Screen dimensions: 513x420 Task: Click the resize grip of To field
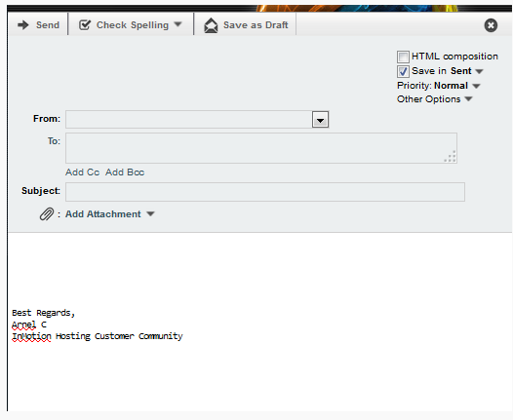(x=451, y=156)
